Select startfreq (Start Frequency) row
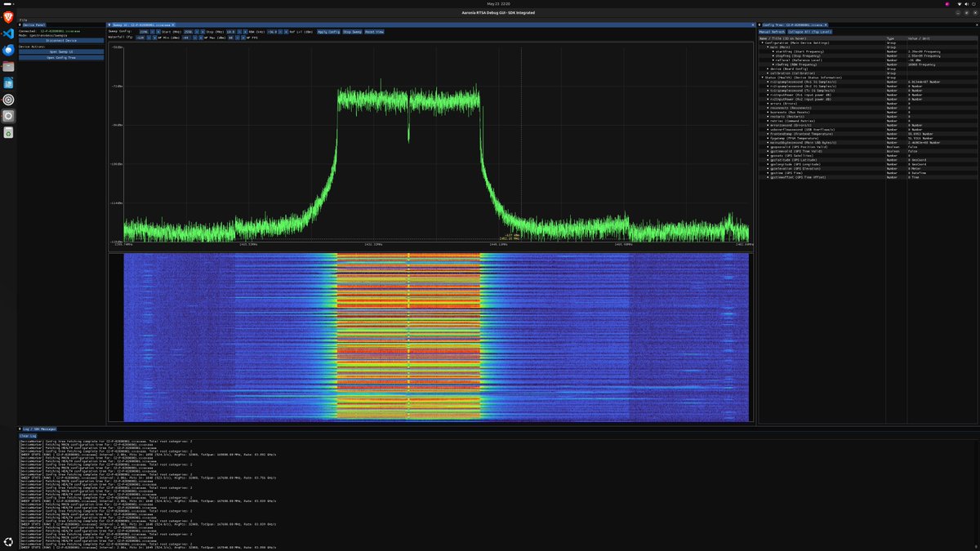Viewport: 980px width, 551px height. [867, 51]
